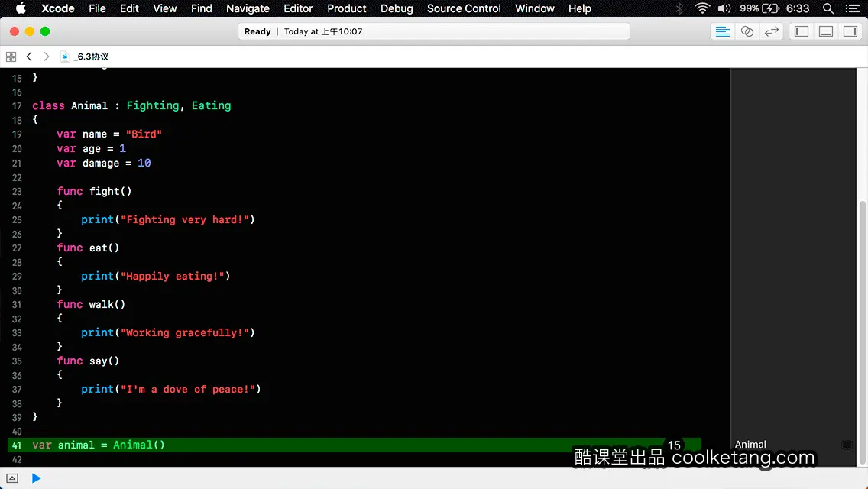
Task: Click the 6:33 clock in the menu bar
Action: (x=798, y=8)
